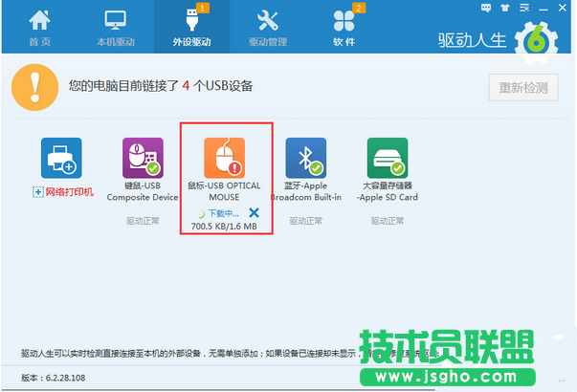577x392 pixels.
Task: Go to the 驱动管理 tab
Action: [x=268, y=28]
